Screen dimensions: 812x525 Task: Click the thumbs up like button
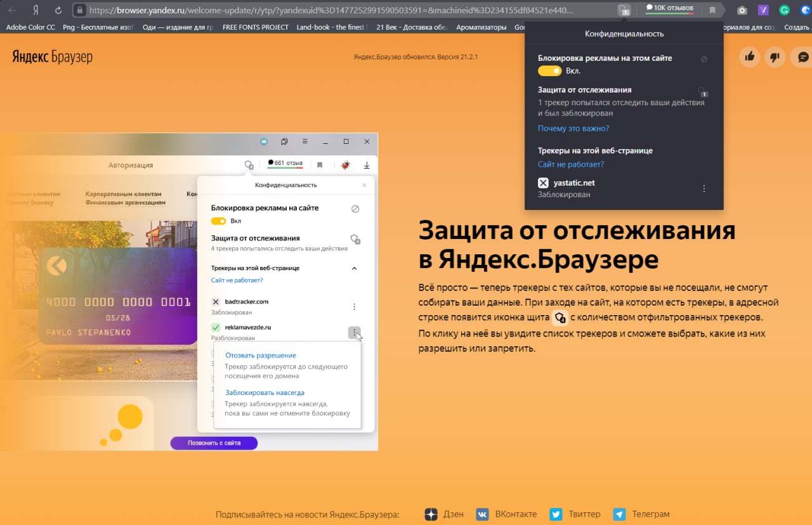(750, 57)
